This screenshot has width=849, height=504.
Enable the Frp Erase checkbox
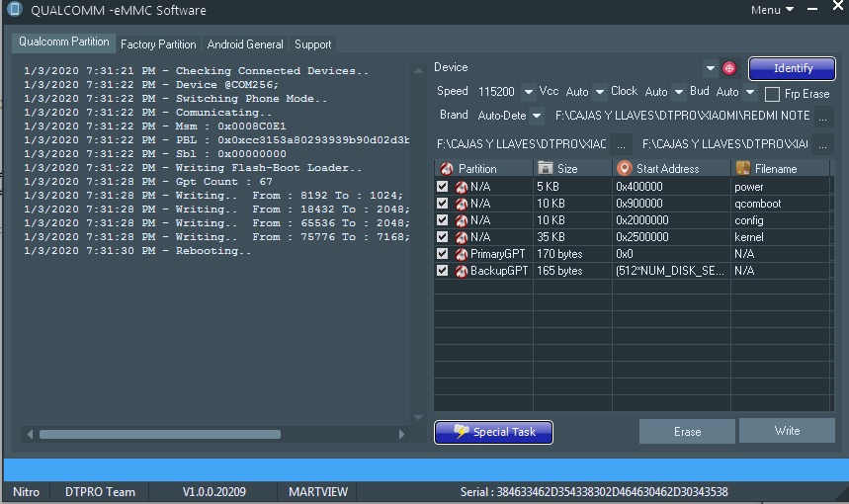[773, 94]
